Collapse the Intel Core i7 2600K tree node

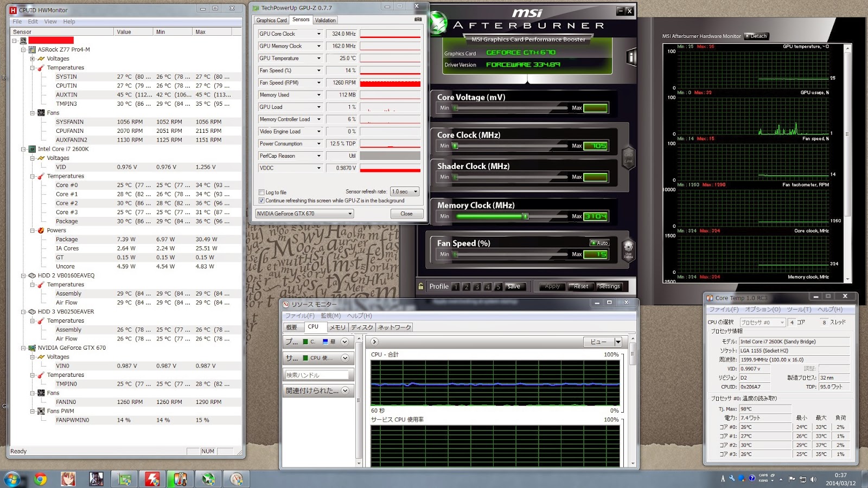click(x=23, y=149)
